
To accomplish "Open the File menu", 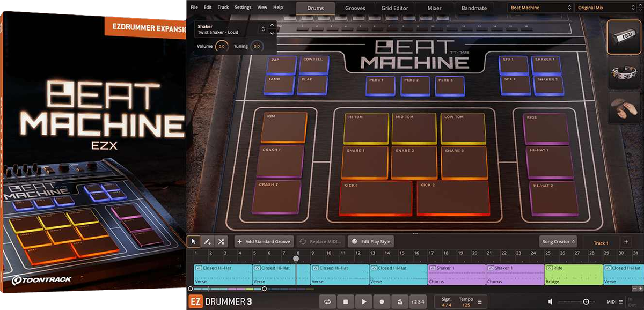I will [194, 8].
